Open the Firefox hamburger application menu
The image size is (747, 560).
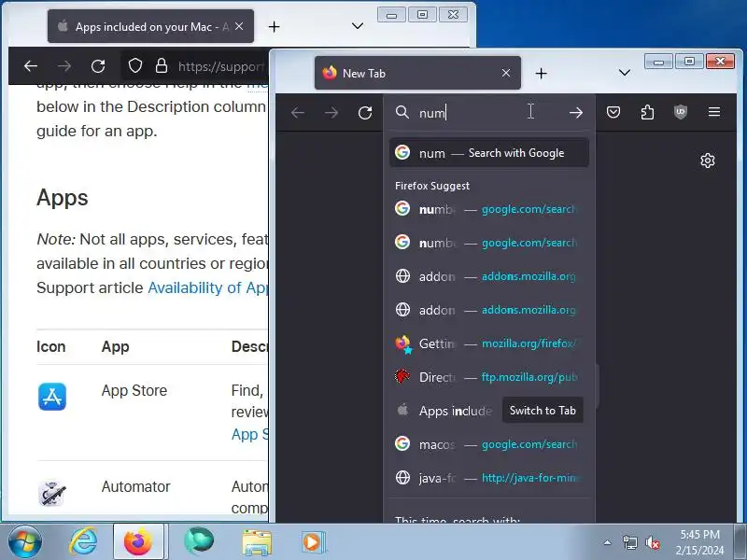tap(713, 112)
